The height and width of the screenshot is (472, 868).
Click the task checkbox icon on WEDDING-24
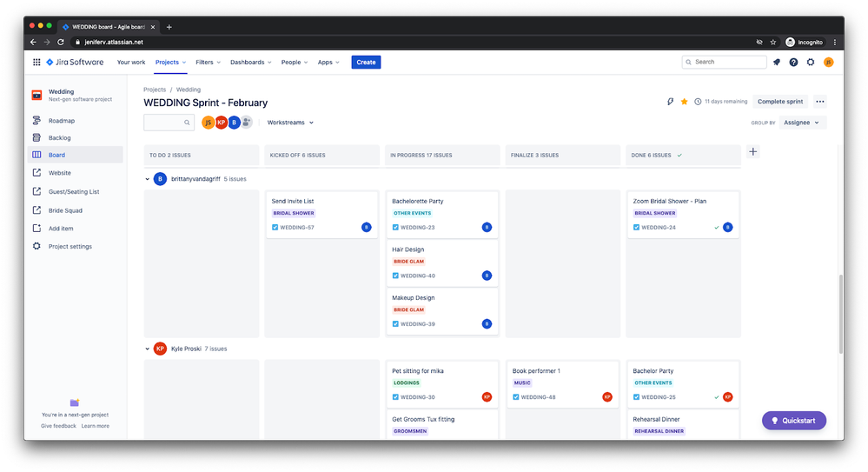636,227
